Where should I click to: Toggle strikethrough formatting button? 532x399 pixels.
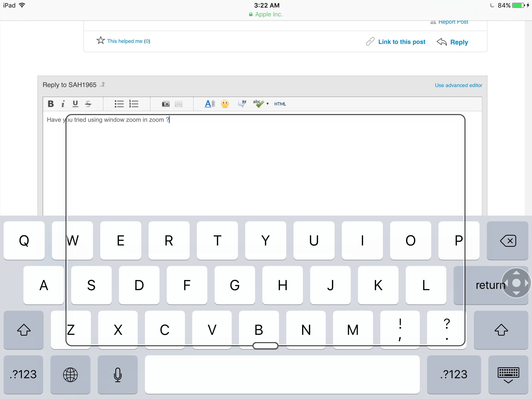click(x=88, y=104)
